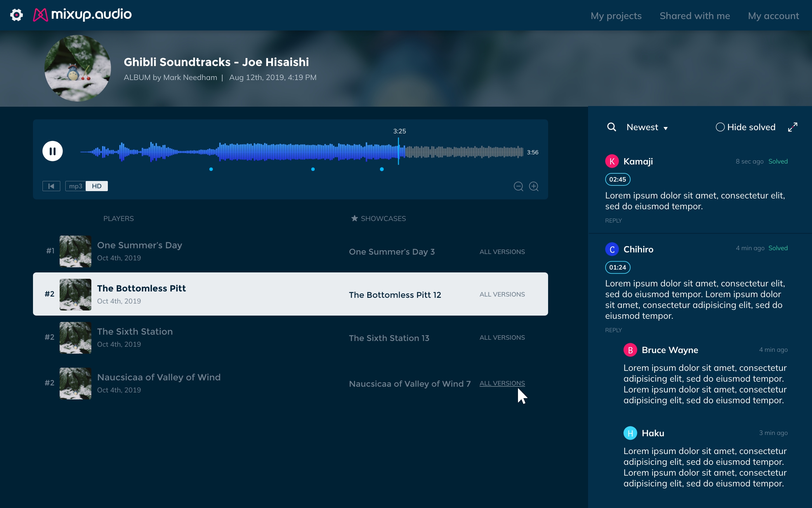This screenshot has height=508, width=812.
Task: Open Shared with me
Action: [x=695, y=16]
